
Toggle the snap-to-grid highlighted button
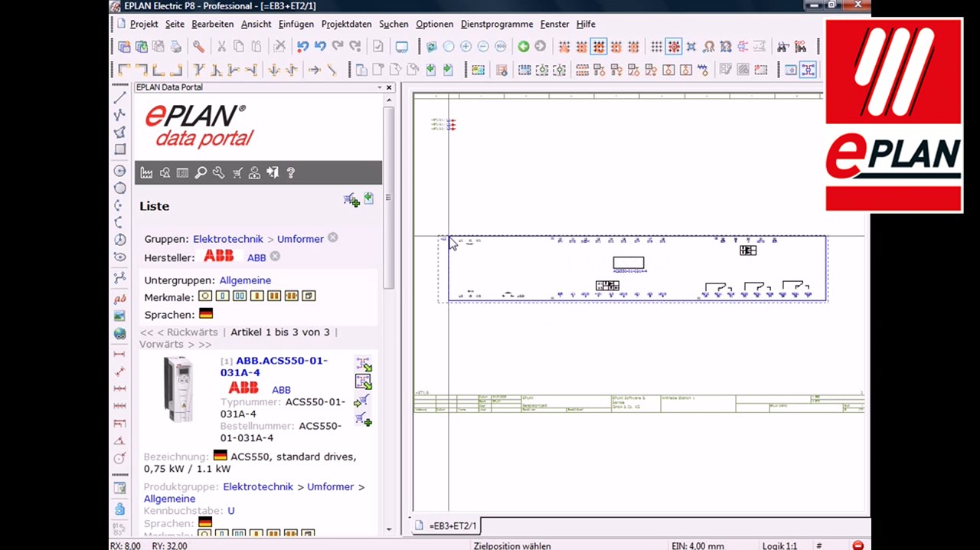674,47
